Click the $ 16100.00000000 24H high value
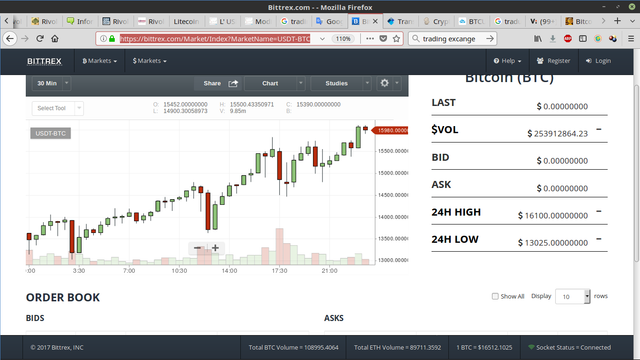 (553, 216)
